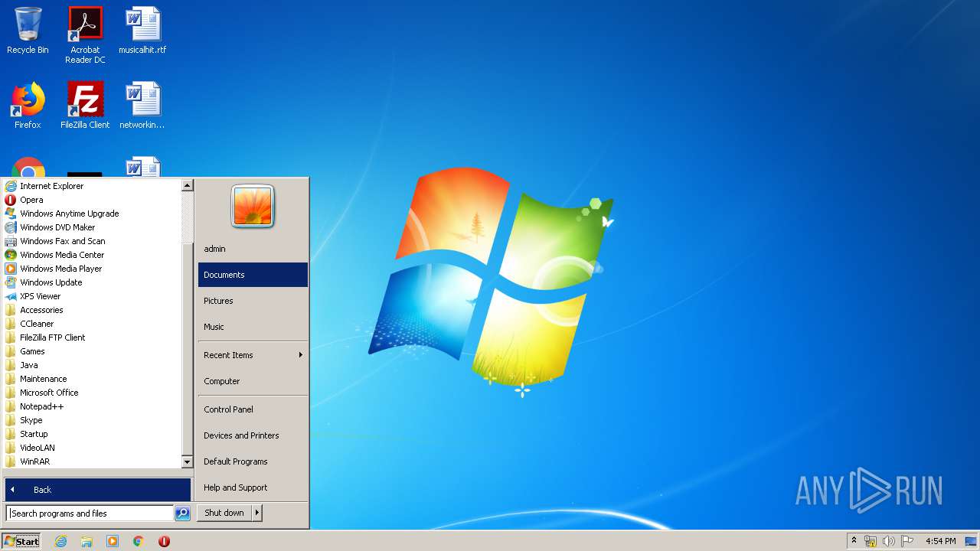
Task: Click the Shut down button
Action: 224,513
